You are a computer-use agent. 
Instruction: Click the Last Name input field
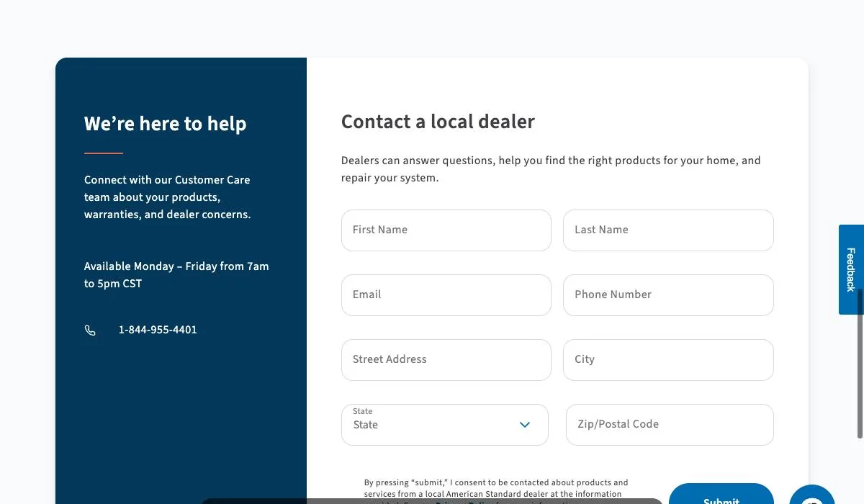[668, 230]
